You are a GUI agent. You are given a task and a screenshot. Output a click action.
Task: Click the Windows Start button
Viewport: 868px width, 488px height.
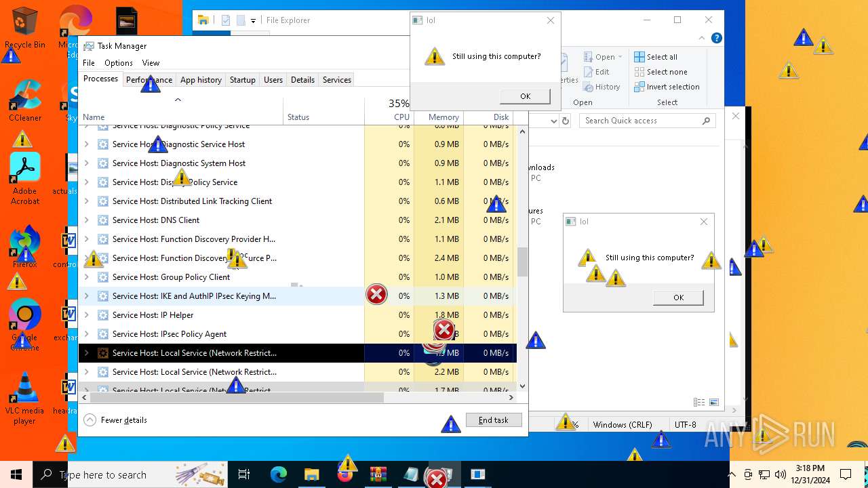pos(16,474)
